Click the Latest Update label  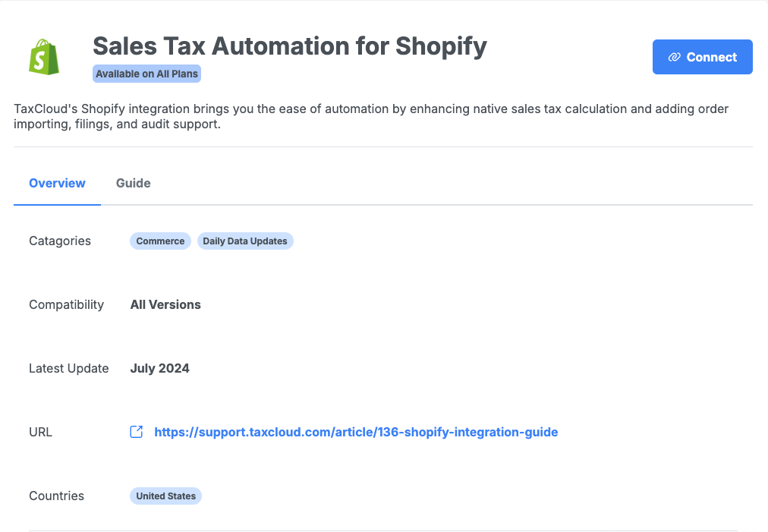pyautogui.click(x=69, y=368)
